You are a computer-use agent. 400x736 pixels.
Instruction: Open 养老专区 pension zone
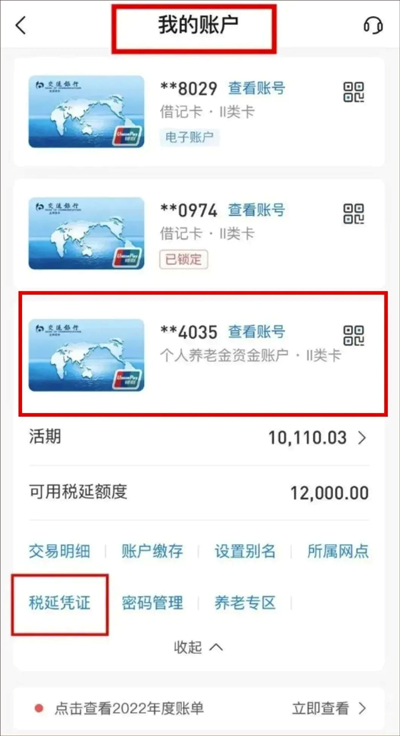245,603
